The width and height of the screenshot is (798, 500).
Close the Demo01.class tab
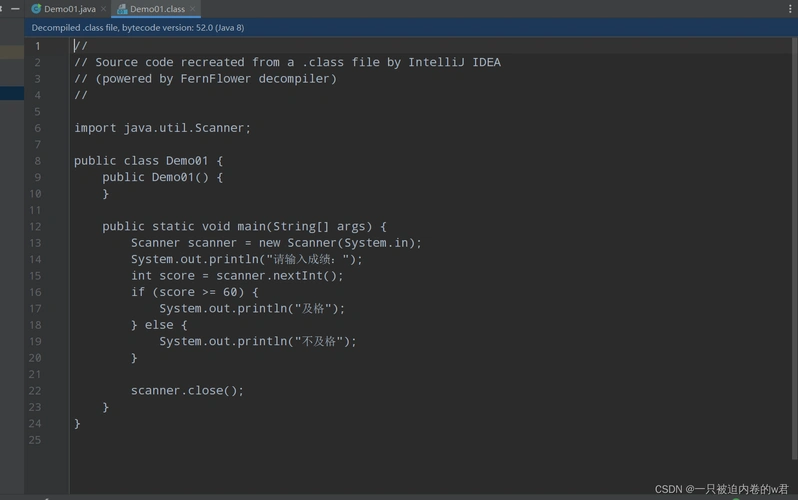192,9
